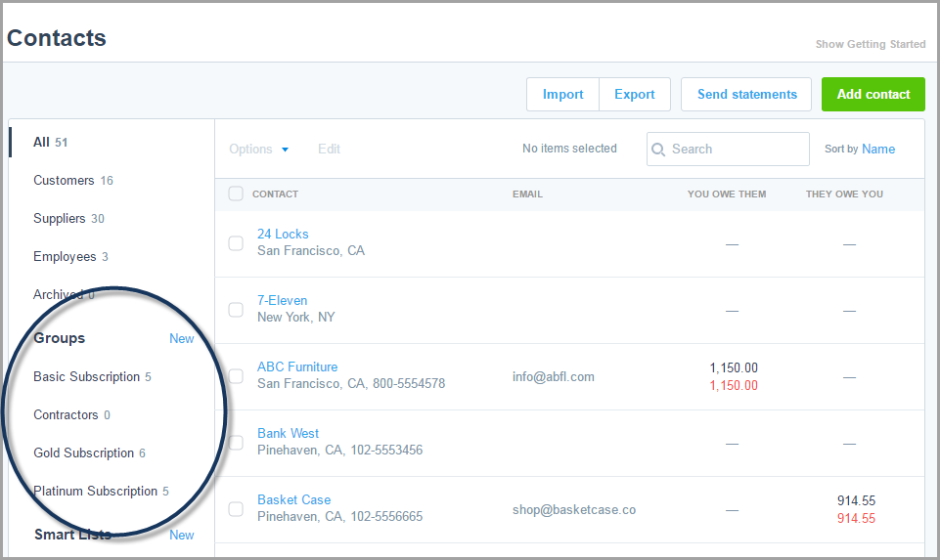This screenshot has width=940, height=560.
Task: Click the green Add contact button
Action: (873, 94)
